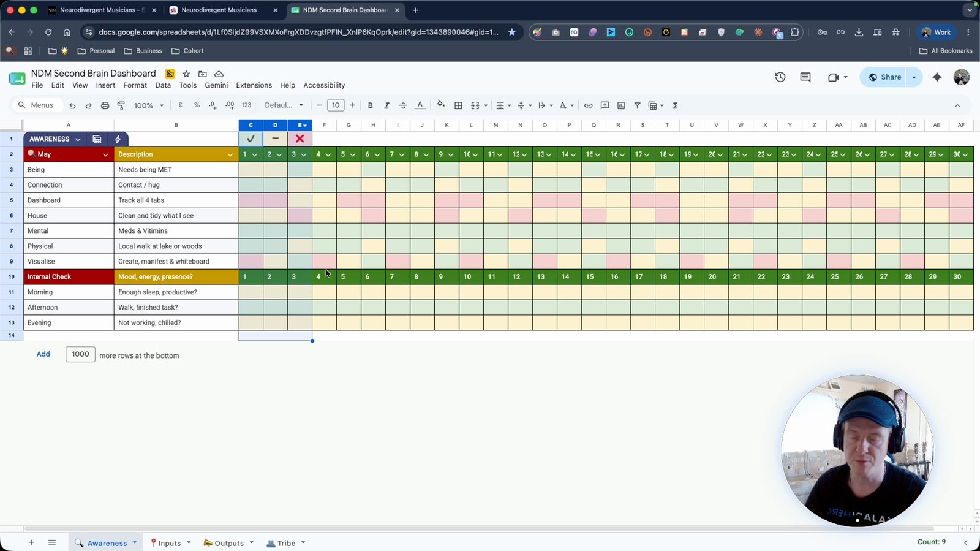Switch to the Inputs sheet tab
Image resolution: width=980 pixels, height=551 pixels.
coord(170,543)
